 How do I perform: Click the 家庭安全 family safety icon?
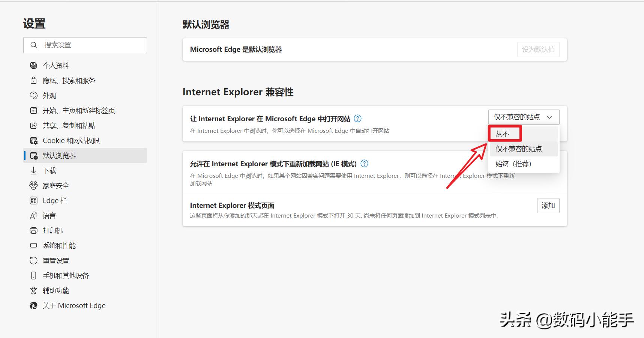(34, 185)
